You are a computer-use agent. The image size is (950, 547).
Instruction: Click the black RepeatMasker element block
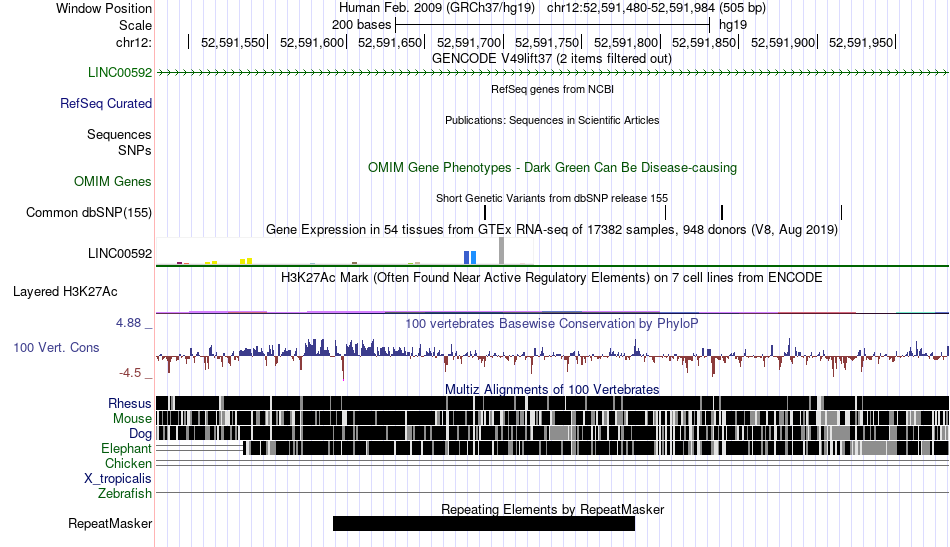point(483,523)
